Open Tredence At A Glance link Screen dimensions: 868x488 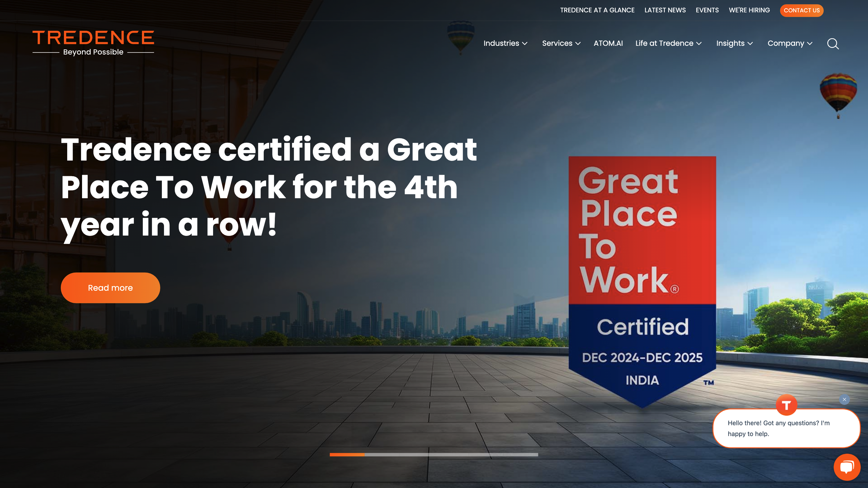(x=597, y=10)
